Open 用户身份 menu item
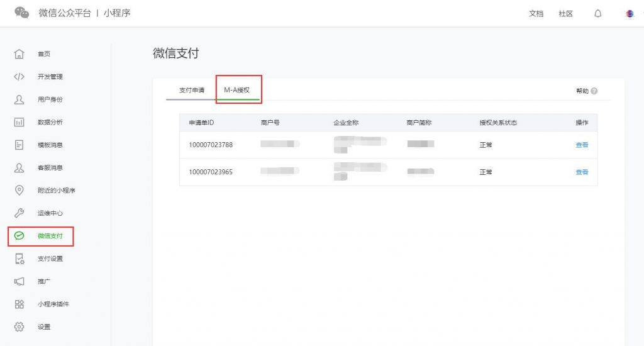 [50, 99]
